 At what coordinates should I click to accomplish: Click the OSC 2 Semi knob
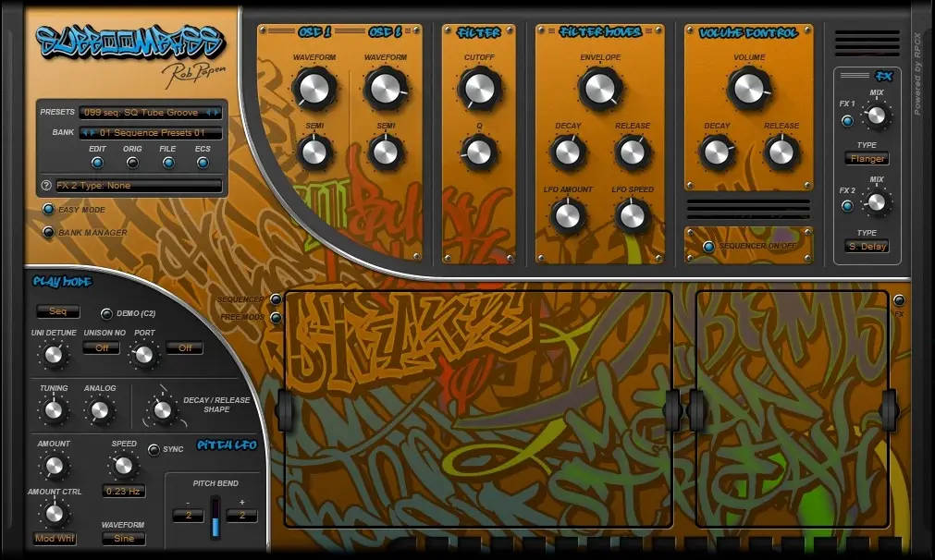386,152
